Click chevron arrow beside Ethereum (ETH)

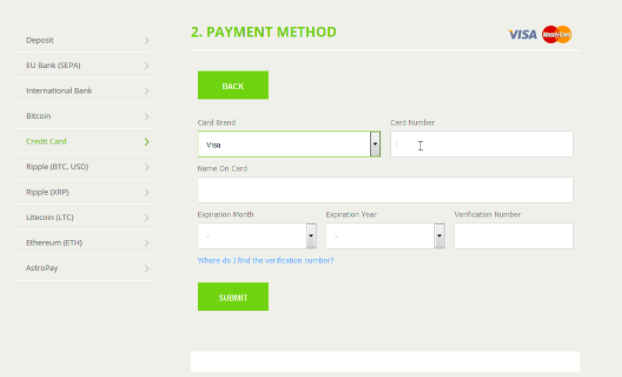tap(147, 243)
